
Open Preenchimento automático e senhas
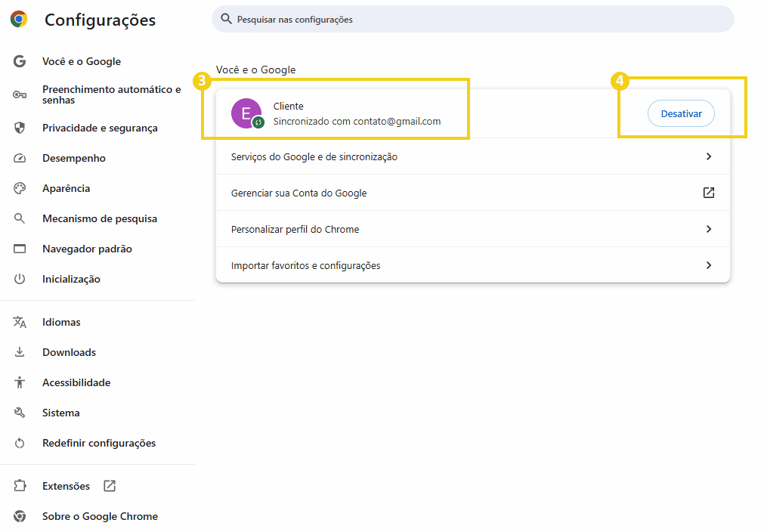point(112,94)
